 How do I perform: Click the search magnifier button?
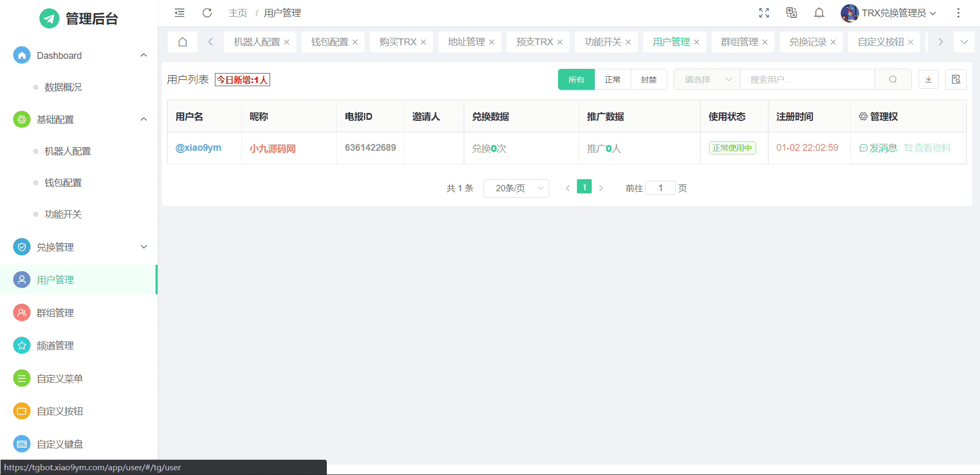coord(893,79)
